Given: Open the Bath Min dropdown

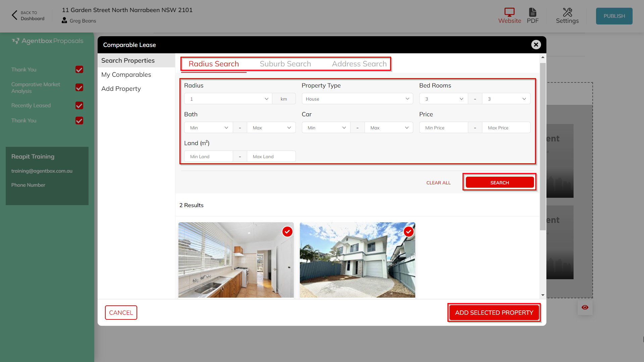Looking at the screenshot, I should [209, 128].
